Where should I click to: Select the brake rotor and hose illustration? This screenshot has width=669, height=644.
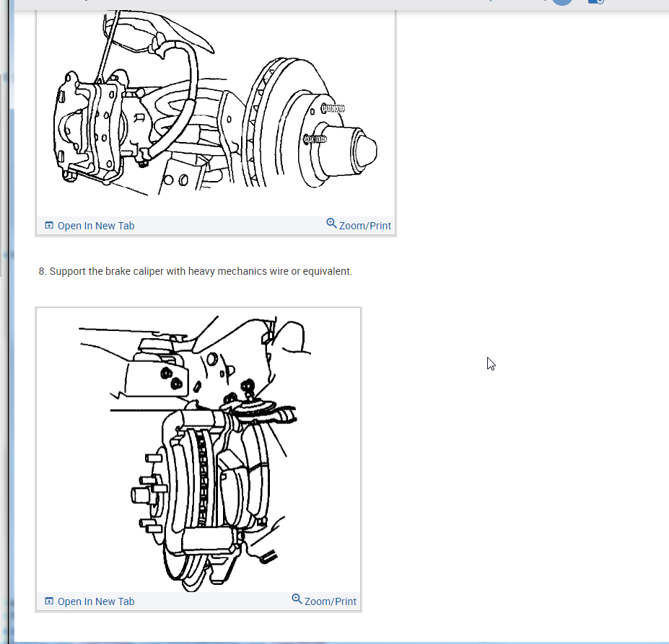coord(216,113)
